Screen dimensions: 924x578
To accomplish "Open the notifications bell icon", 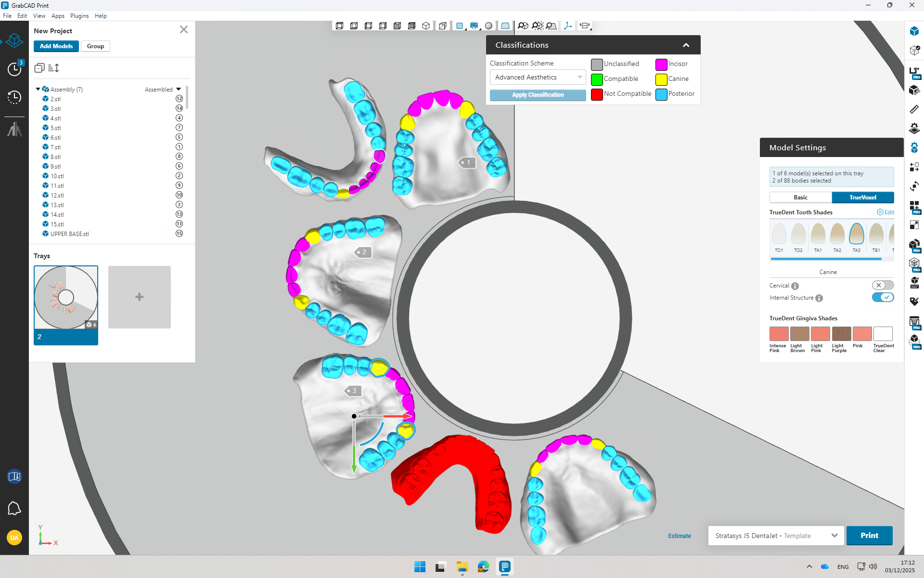I will pos(14,508).
